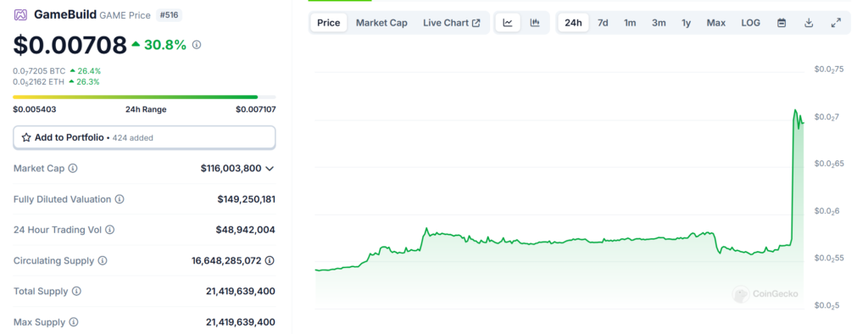Expand the Market Cap dropdown chevron
Image resolution: width=868 pixels, height=334 pixels.
[x=270, y=168]
